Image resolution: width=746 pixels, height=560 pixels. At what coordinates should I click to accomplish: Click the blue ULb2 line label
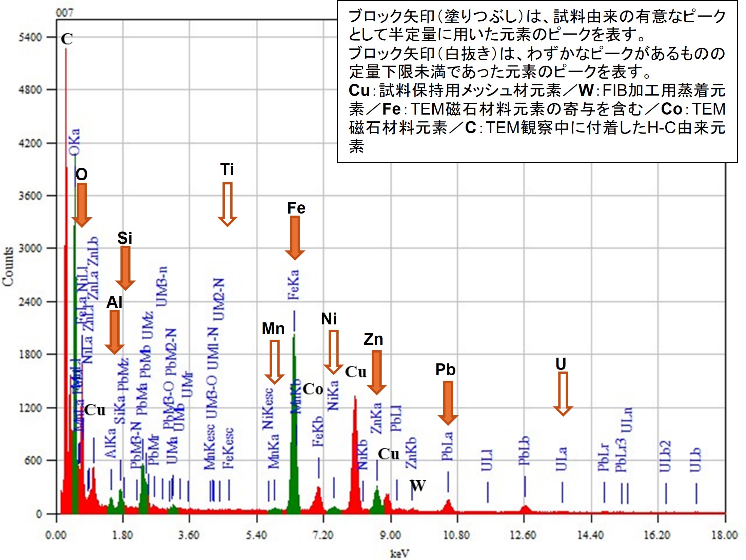click(665, 456)
